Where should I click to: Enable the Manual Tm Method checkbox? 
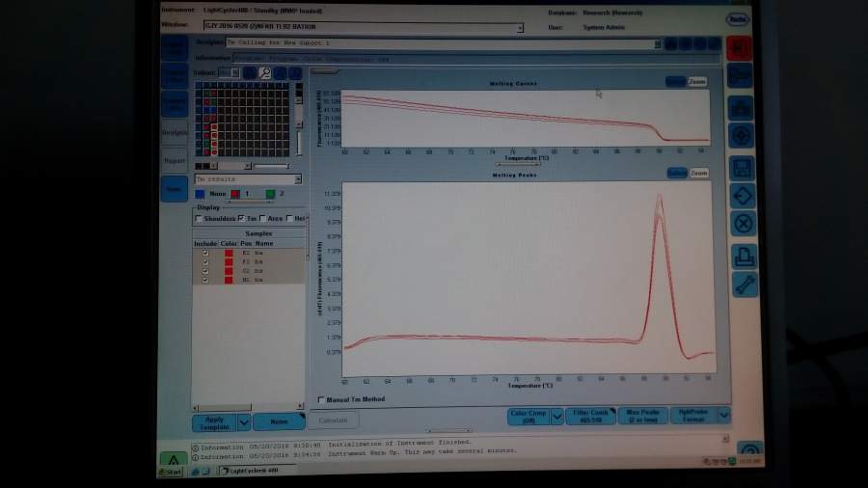[x=321, y=399]
